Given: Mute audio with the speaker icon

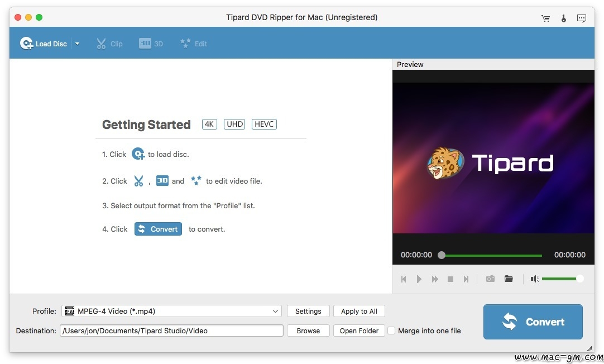Looking at the screenshot, I should tap(535, 279).
